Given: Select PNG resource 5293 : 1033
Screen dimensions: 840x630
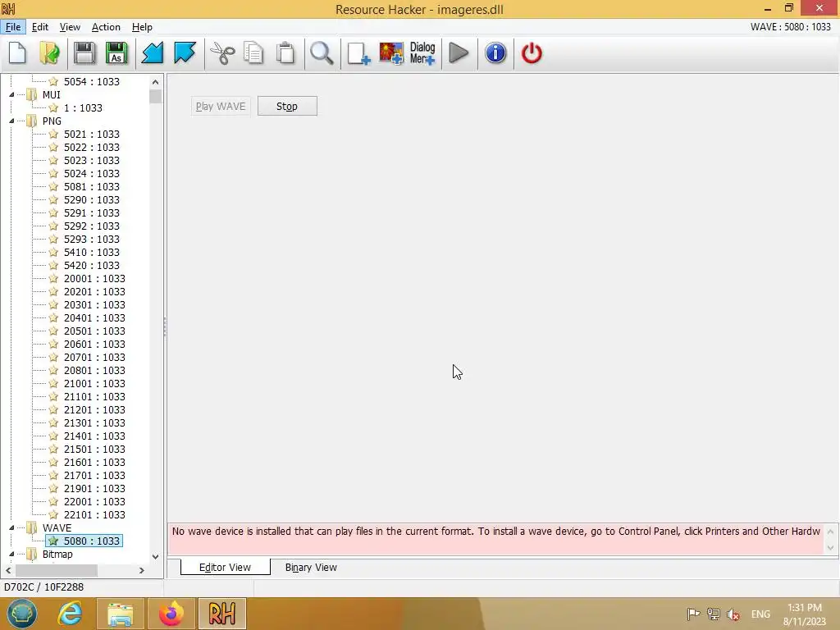Looking at the screenshot, I should coord(92,239).
